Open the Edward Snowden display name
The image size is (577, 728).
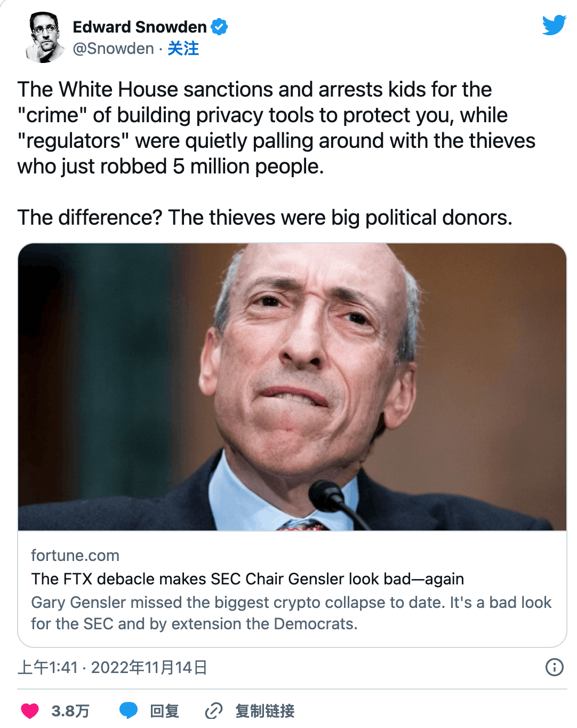coord(140,27)
